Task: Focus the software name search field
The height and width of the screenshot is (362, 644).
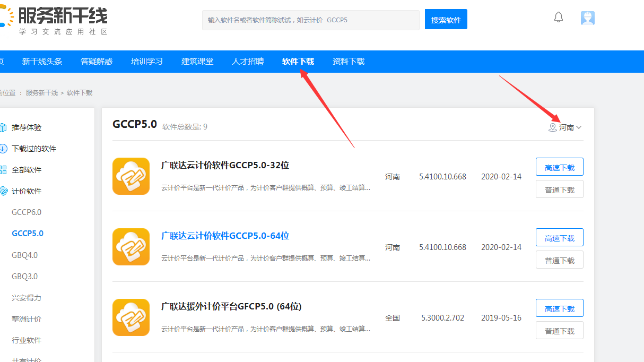Action: pos(311,20)
